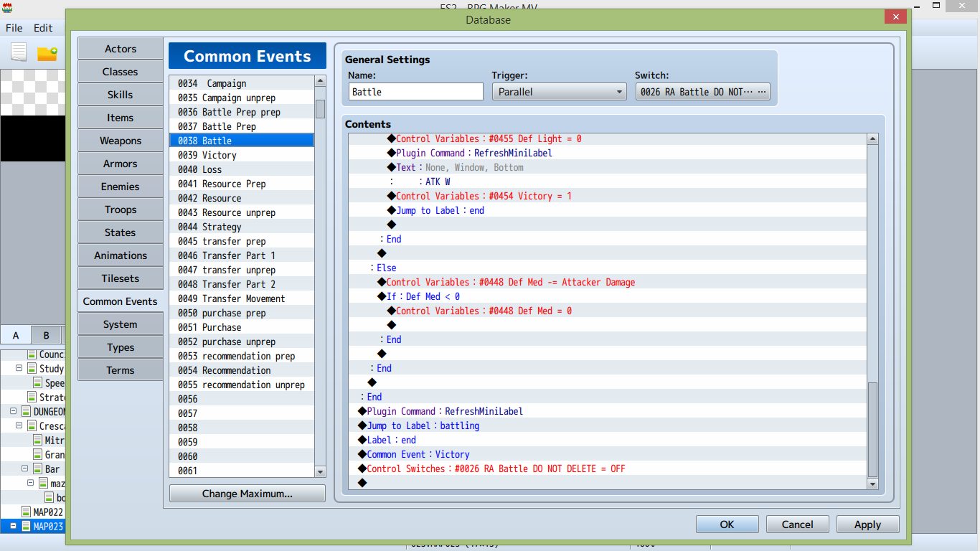This screenshot has width=980, height=551.
Task: Click the New Project icon in the toolbar
Action: tap(19, 52)
